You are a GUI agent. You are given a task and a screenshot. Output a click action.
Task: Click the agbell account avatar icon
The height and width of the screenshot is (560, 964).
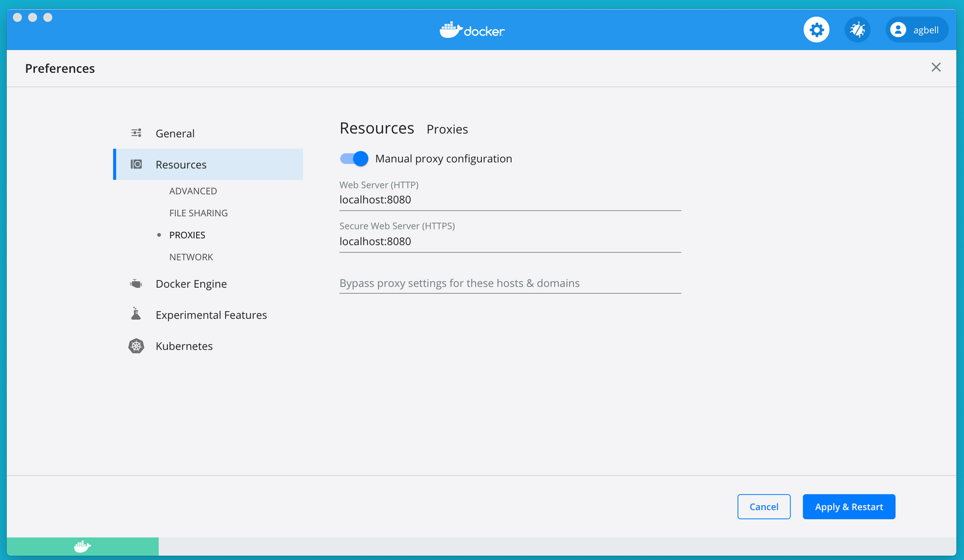[x=900, y=30]
